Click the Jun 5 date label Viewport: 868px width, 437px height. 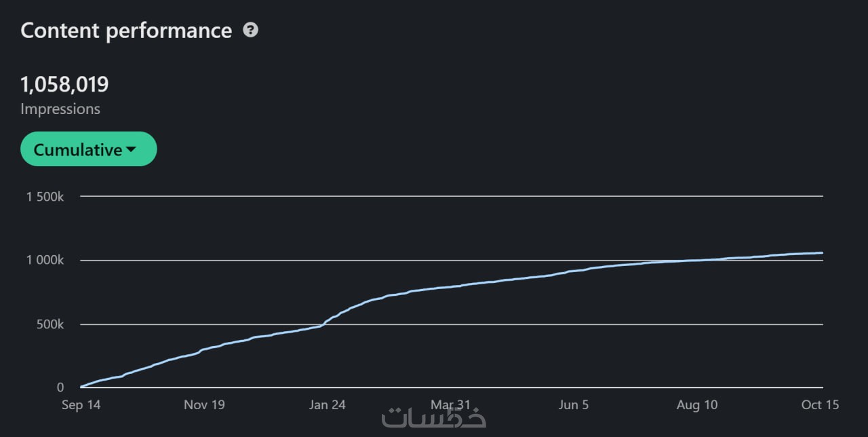(574, 405)
